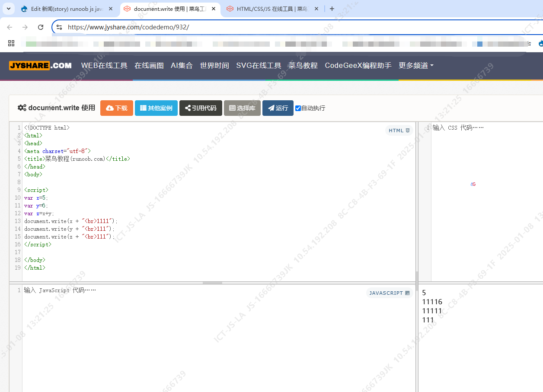Click the document.write(z + "<br>111") line

click(x=70, y=237)
